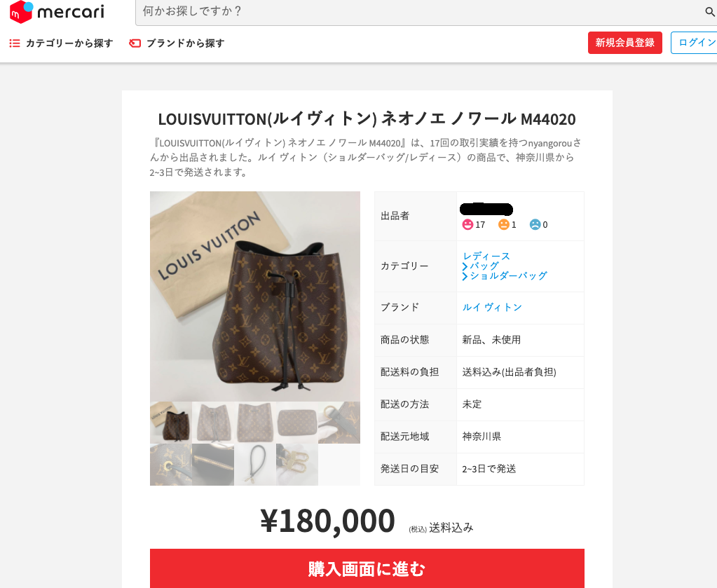Click the blue sad rating face
The image size is (717, 588).
(535, 224)
